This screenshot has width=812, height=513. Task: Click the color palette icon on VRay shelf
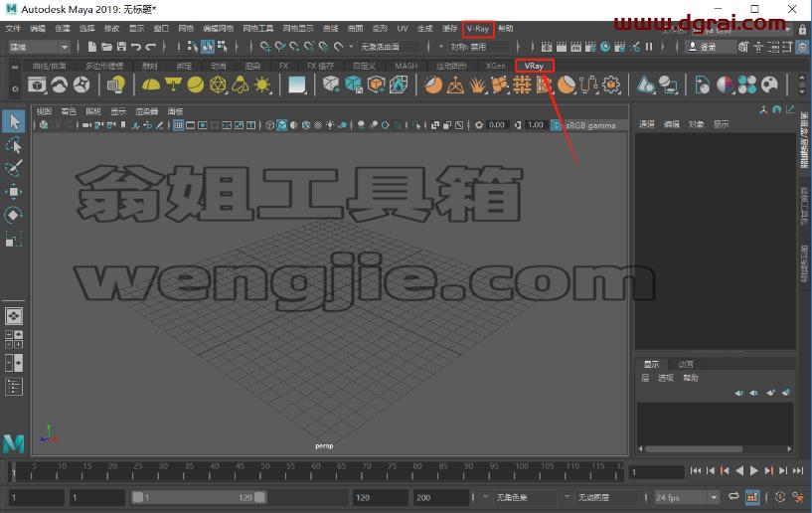click(x=769, y=85)
